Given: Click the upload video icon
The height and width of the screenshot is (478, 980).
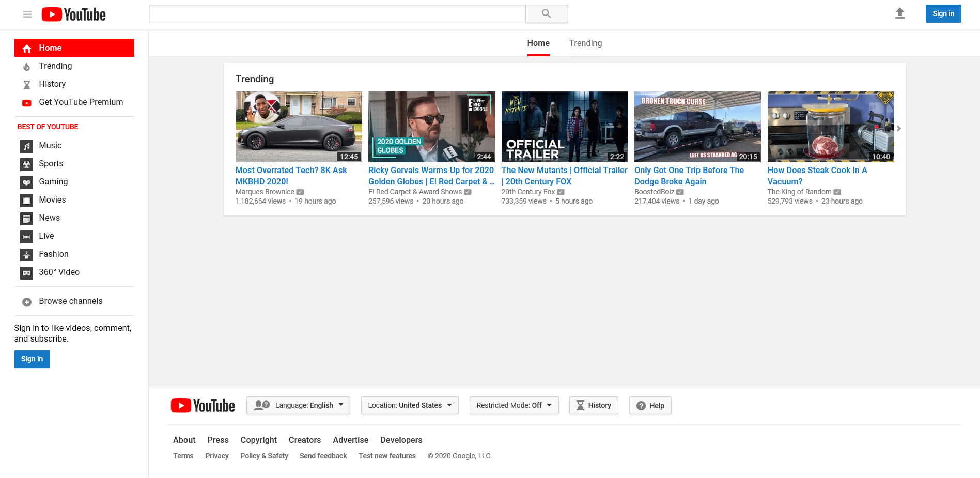Looking at the screenshot, I should click(x=899, y=13).
